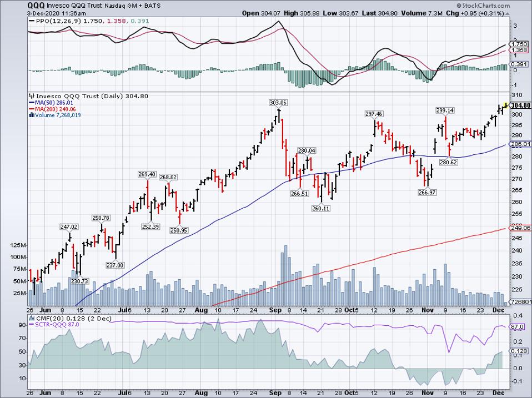The image size is (532, 398).
Task: Click the Chg +0.95 (+0.31%) value
Action: [x=475, y=13]
